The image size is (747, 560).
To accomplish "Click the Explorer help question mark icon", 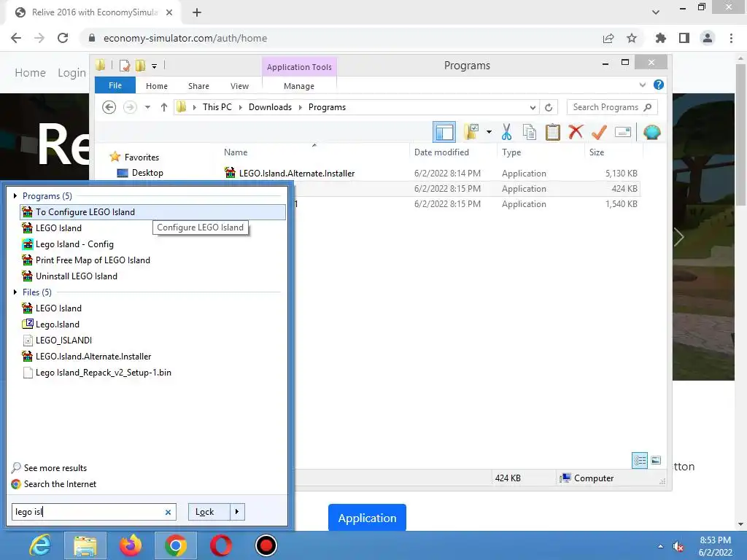I will pos(659,85).
